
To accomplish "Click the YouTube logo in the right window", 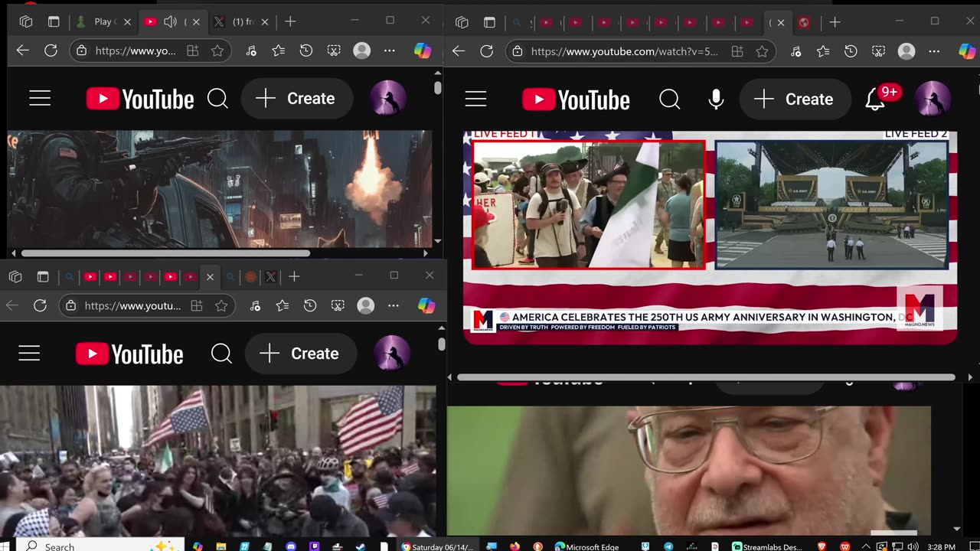I will [576, 99].
